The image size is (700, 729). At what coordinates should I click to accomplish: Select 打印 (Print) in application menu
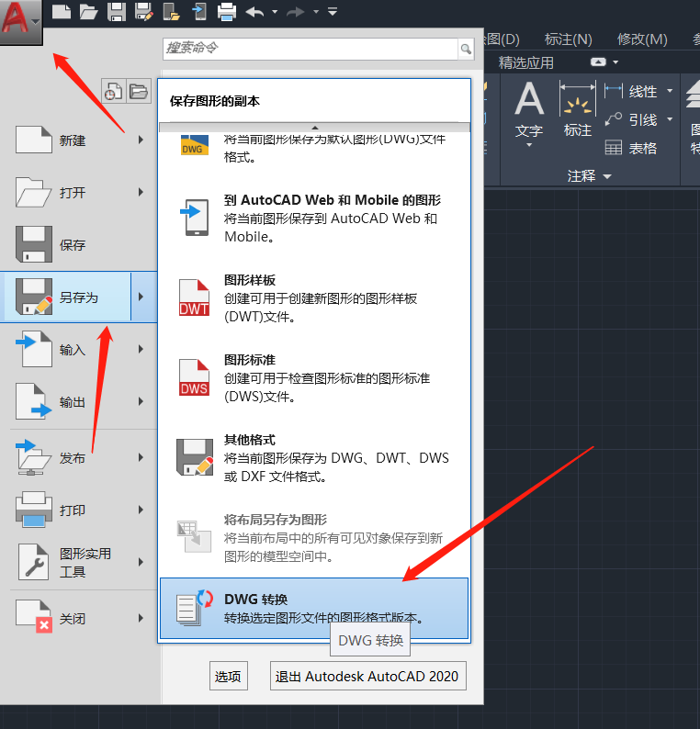pyautogui.click(x=79, y=510)
